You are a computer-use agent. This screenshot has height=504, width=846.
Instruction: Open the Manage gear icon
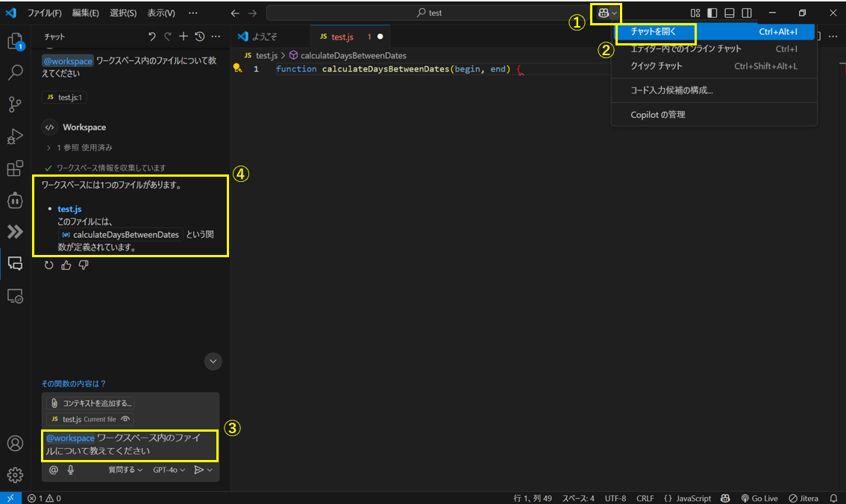(x=15, y=475)
